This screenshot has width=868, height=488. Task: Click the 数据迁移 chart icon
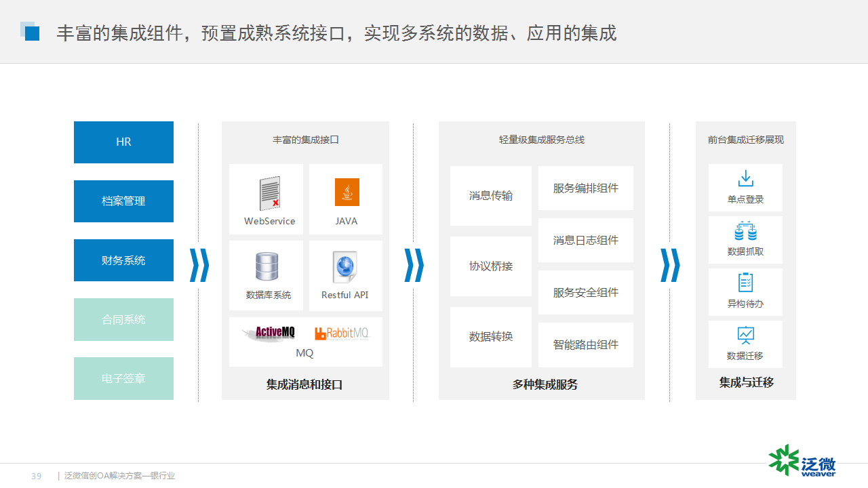tap(746, 335)
